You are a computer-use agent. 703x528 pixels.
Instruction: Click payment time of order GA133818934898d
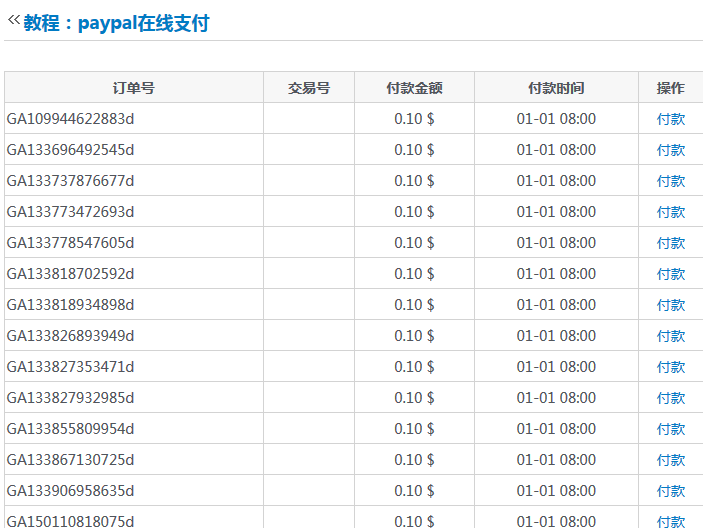click(556, 305)
